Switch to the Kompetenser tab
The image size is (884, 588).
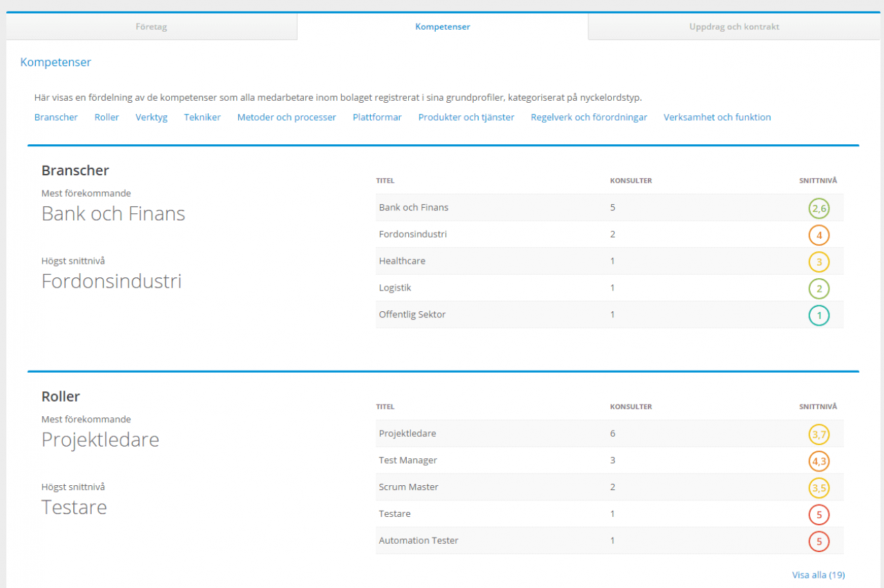[442, 27]
